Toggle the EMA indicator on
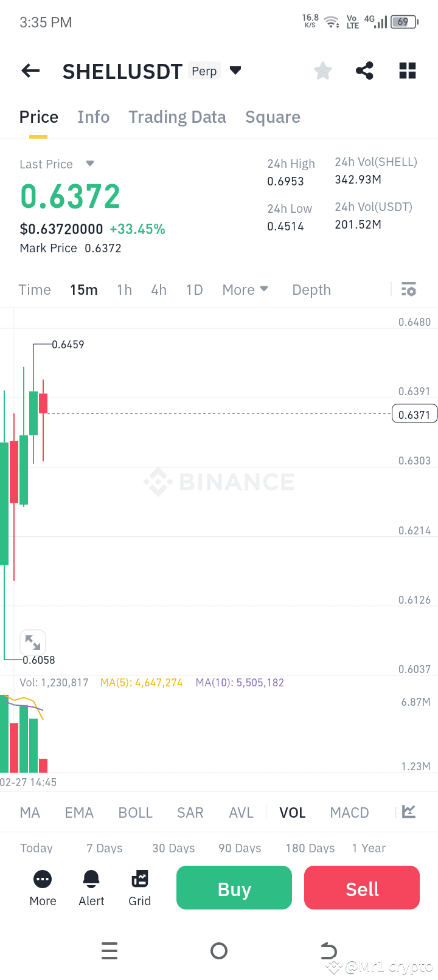 pyautogui.click(x=79, y=812)
